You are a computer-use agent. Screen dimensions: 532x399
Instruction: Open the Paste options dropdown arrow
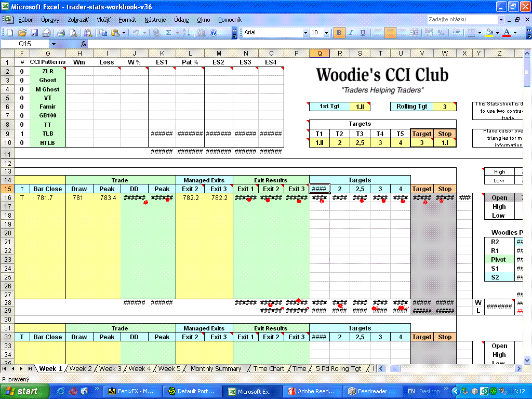coord(124,33)
